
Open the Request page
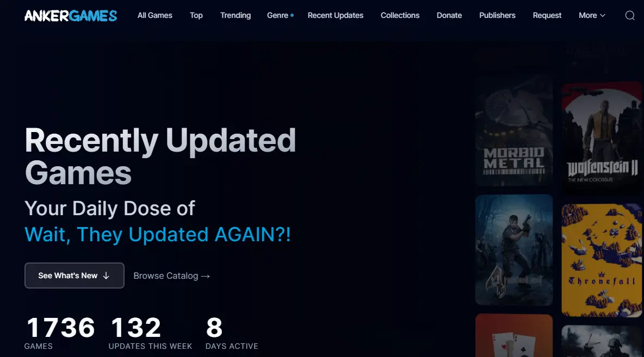point(547,15)
